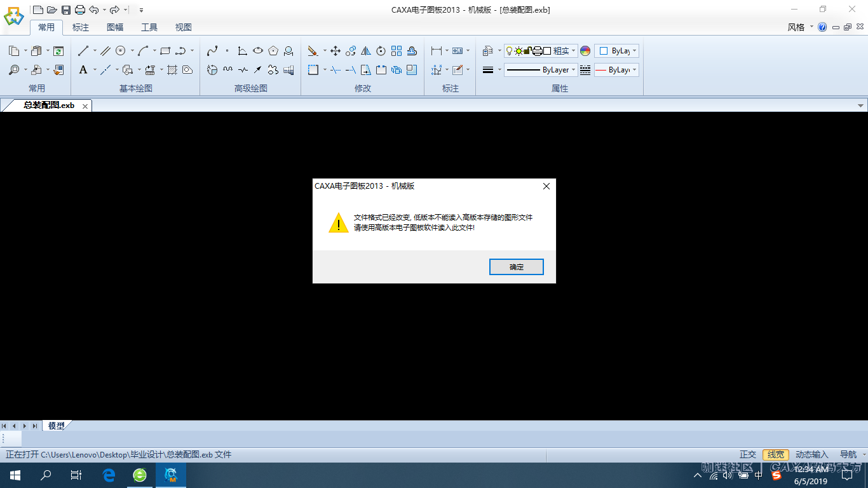Viewport: 868px width, 488px height.
Task: Choose the Arc drawing tool
Action: (x=144, y=51)
